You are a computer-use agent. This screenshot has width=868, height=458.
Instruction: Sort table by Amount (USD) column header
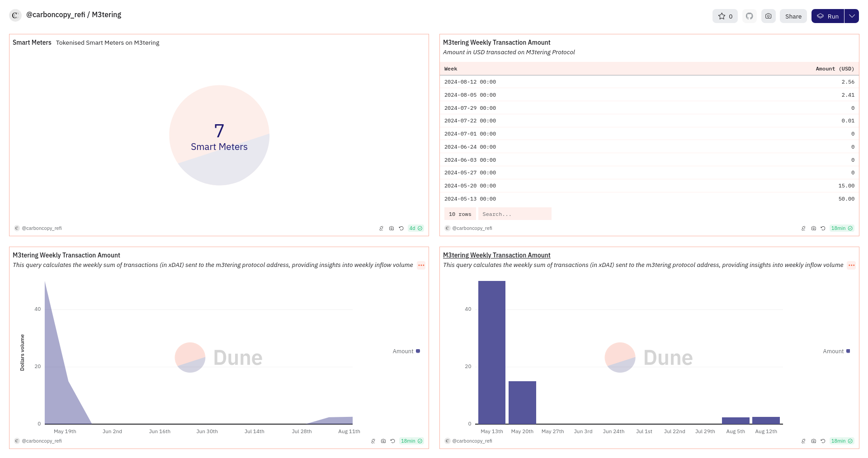point(835,69)
